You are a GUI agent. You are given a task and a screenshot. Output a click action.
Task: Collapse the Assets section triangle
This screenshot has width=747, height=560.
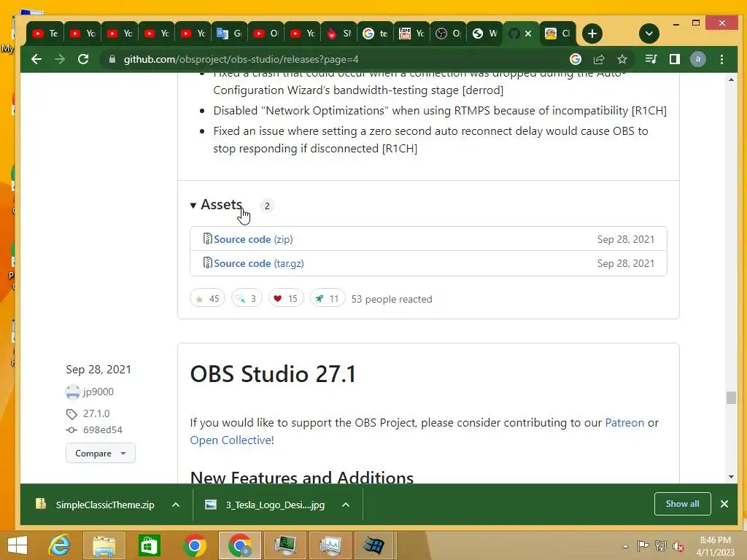[x=193, y=205]
